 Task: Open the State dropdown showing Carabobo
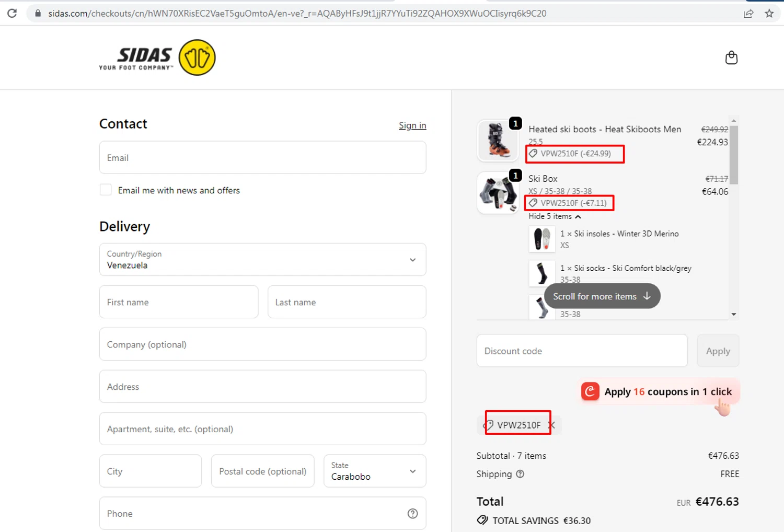coord(375,471)
